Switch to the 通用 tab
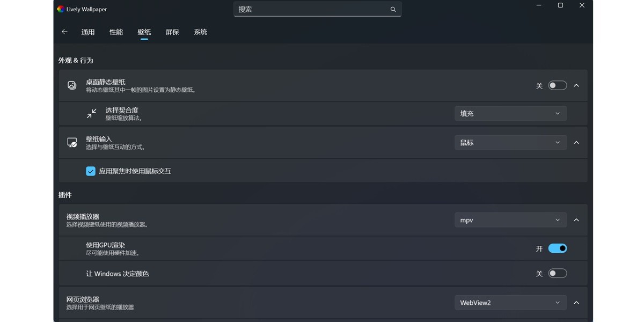This screenshot has height=322, width=644. point(88,32)
